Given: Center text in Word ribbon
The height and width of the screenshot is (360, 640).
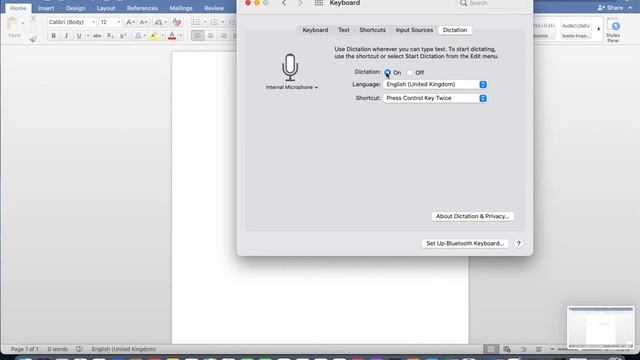Looking at the screenshot, I should [211, 36].
